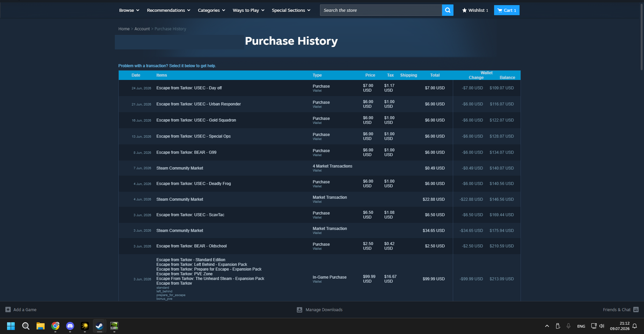Select the BEAR - G99 purchase row
The width and height of the screenshot is (644, 334).
pos(319,153)
